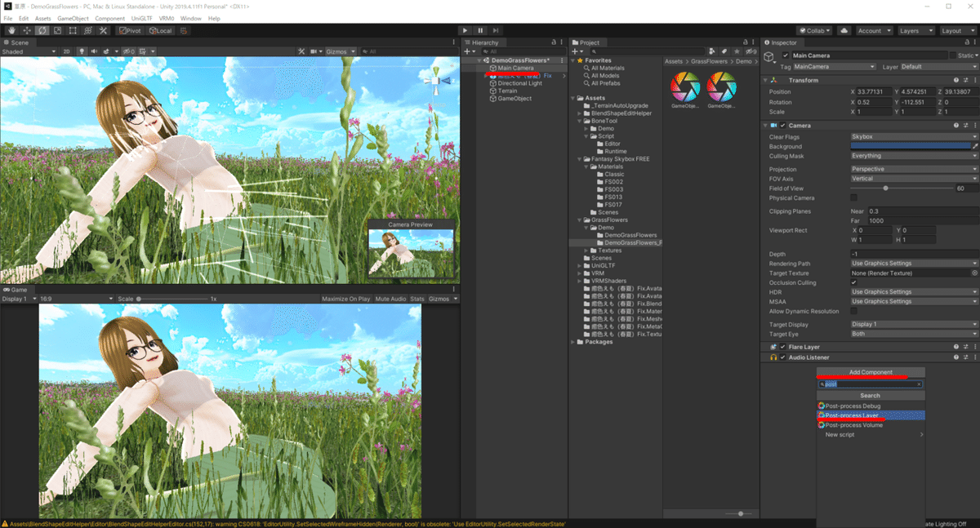This screenshot has width=980, height=528.
Task: Open the GameObject menu
Action: (73, 18)
